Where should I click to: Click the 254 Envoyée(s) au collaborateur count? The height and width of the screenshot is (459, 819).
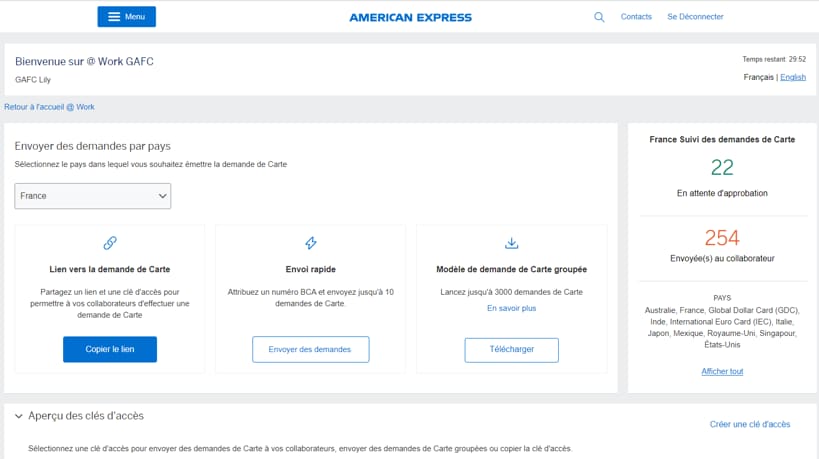tap(722, 238)
